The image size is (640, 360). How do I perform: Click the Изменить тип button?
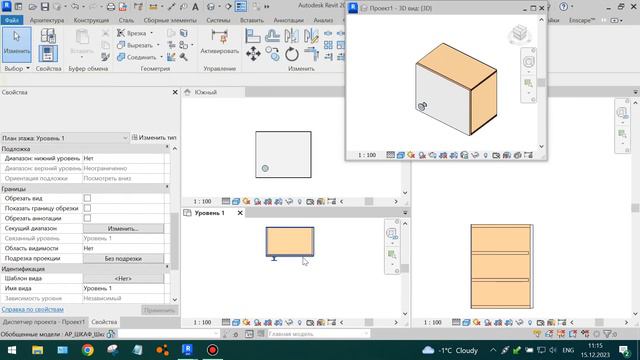click(x=154, y=138)
